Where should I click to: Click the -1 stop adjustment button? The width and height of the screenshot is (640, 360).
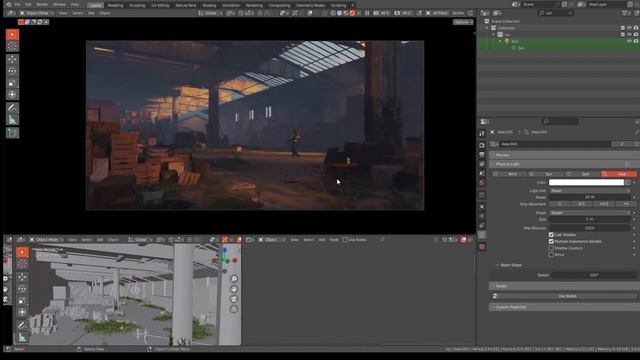click(560, 204)
